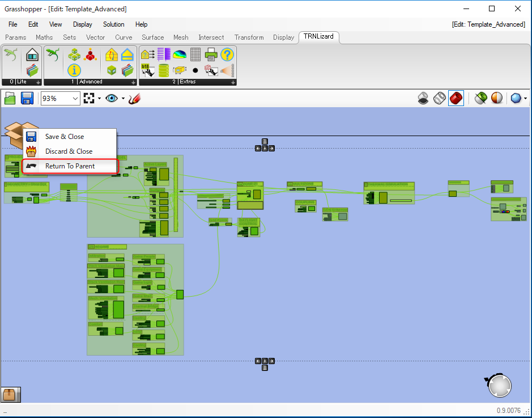Open the Edit menu
The height and width of the screenshot is (418, 532).
(x=33, y=24)
